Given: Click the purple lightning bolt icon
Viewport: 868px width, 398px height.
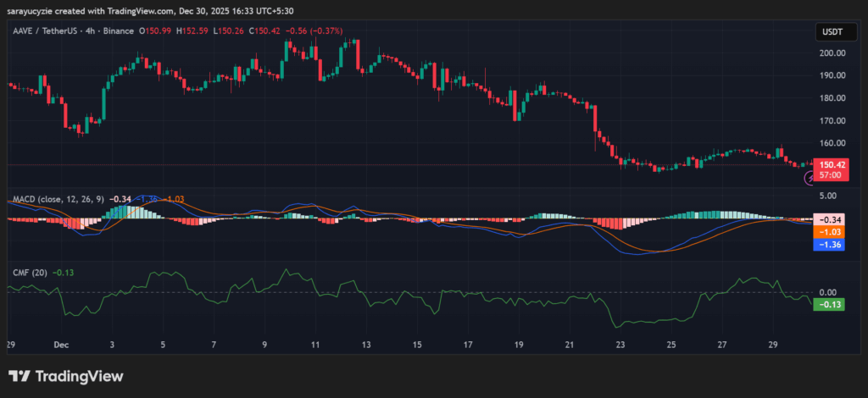Looking at the screenshot, I should [x=810, y=177].
